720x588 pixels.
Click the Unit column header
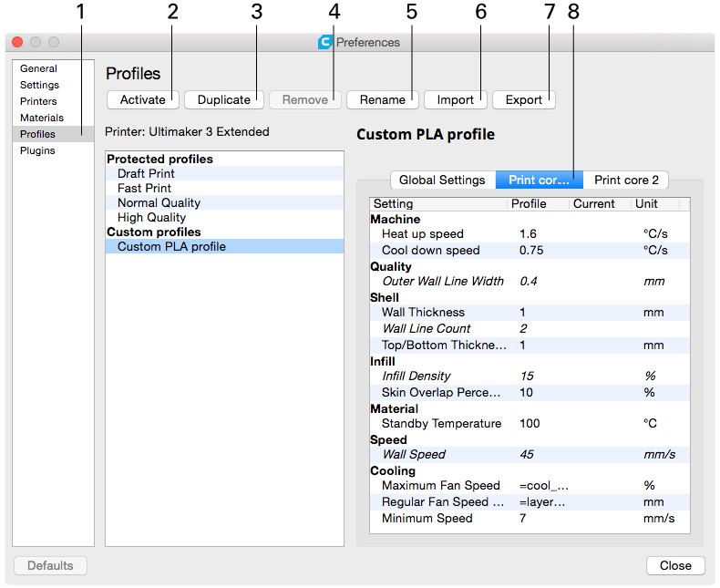tap(655, 204)
